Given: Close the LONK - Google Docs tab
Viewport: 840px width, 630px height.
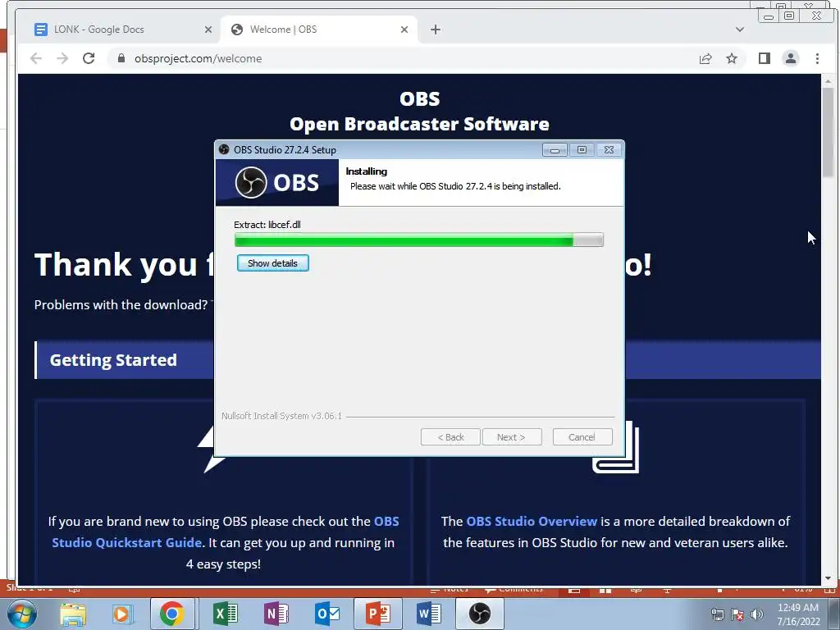Looking at the screenshot, I should click(x=208, y=30).
